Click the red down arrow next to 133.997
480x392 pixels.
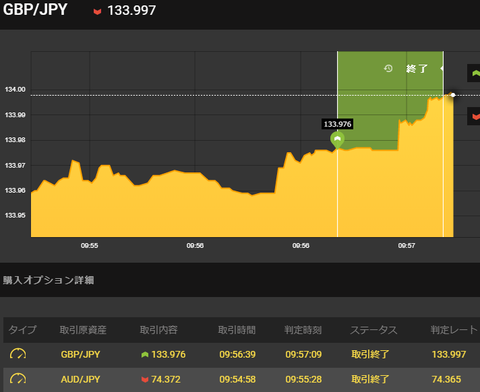(97, 12)
